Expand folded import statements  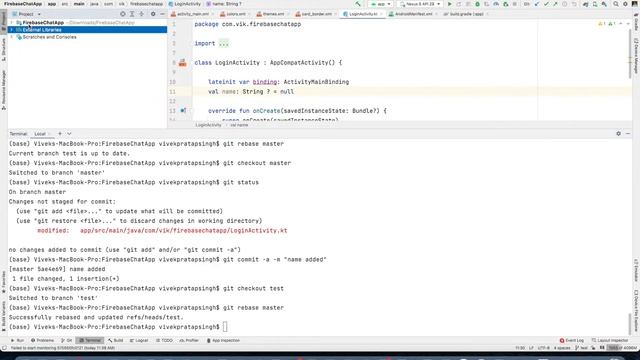point(224,43)
